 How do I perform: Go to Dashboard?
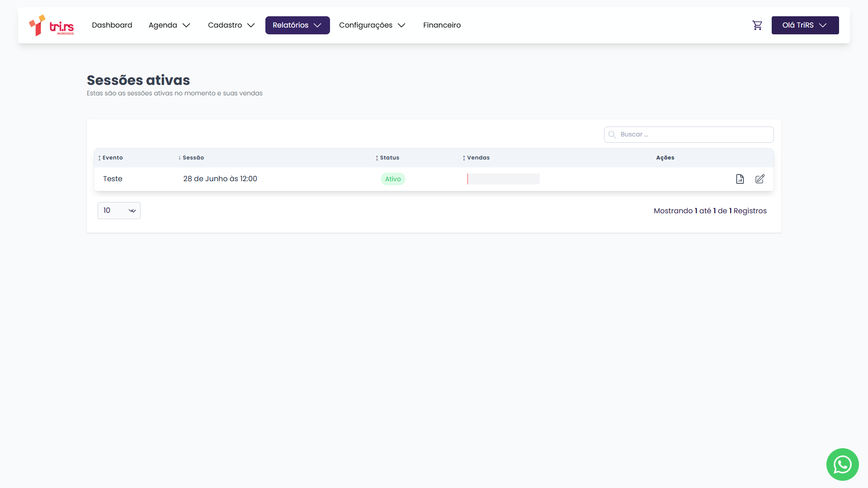pyautogui.click(x=112, y=25)
